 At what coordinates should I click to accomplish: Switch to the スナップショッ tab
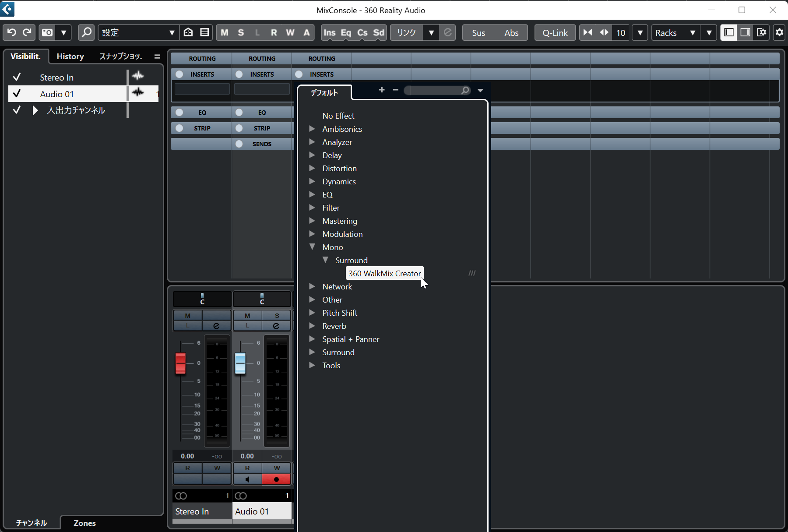click(121, 56)
